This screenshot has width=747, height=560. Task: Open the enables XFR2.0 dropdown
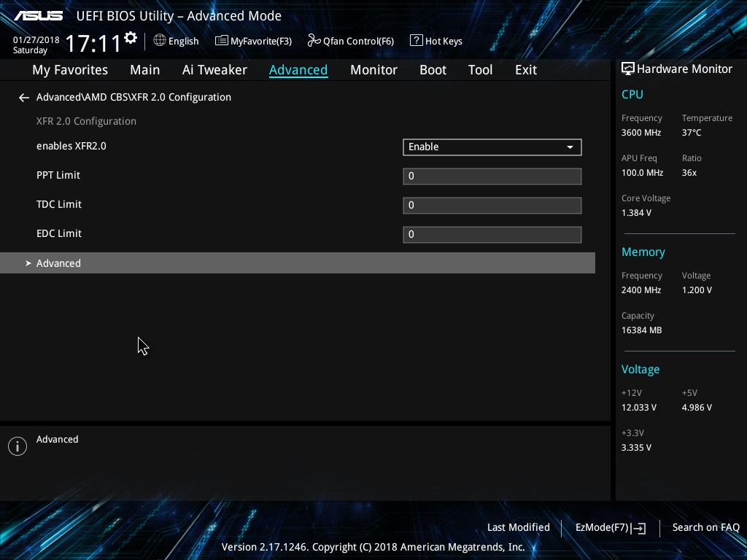(492, 147)
